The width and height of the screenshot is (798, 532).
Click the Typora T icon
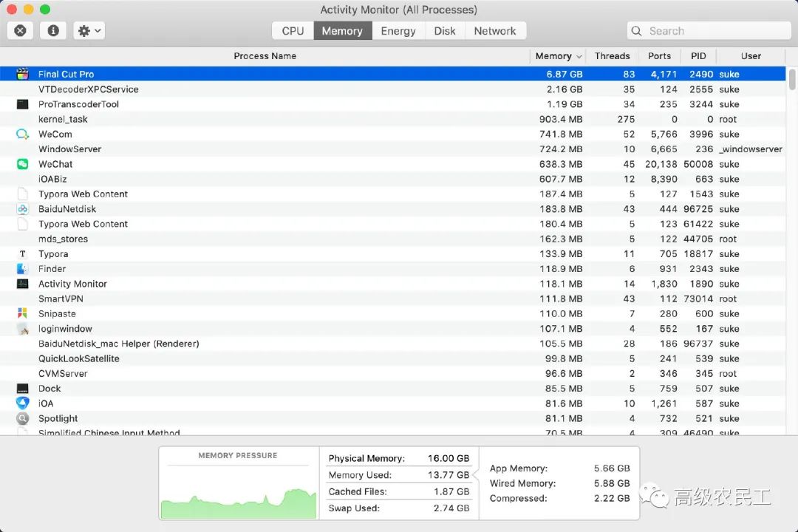(x=22, y=253)
